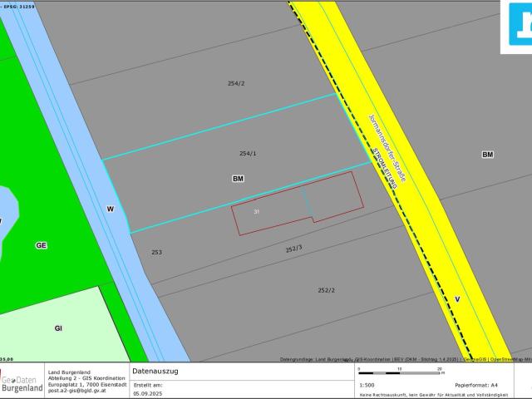
Task: Click the GeoDaten Burgenland logo
Action: click(21, 382)
